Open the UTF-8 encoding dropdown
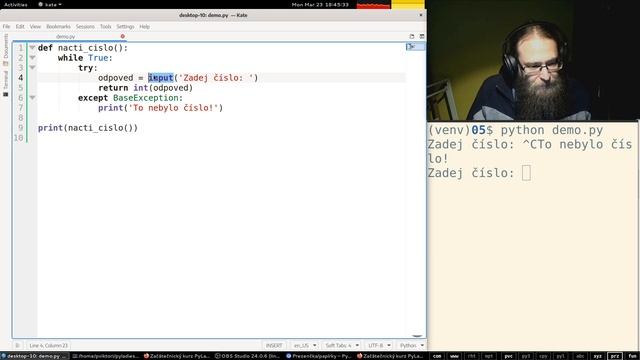The height and width of the screenshot is (360, 640). (379, 345)
